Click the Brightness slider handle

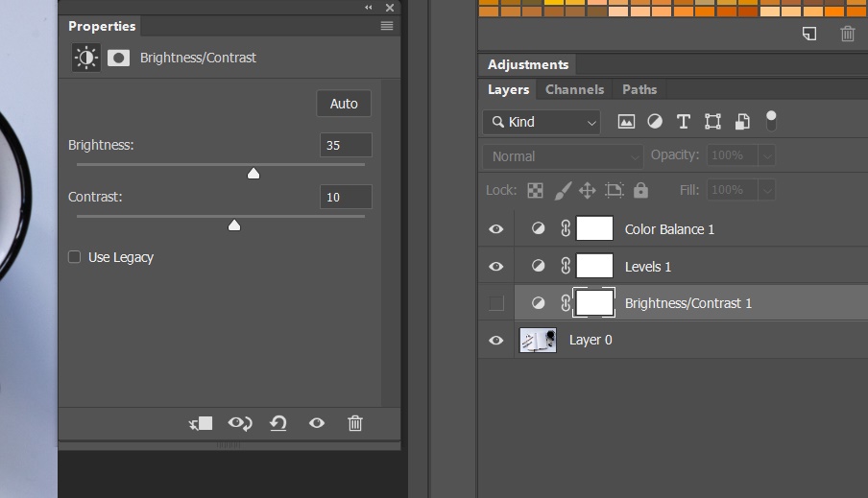tap(253, 173)
